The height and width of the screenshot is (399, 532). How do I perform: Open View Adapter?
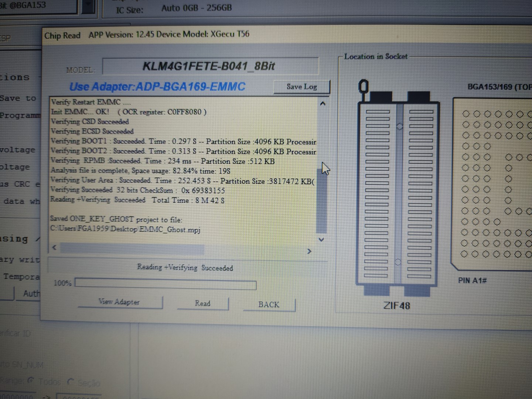(x=119, y=302)
